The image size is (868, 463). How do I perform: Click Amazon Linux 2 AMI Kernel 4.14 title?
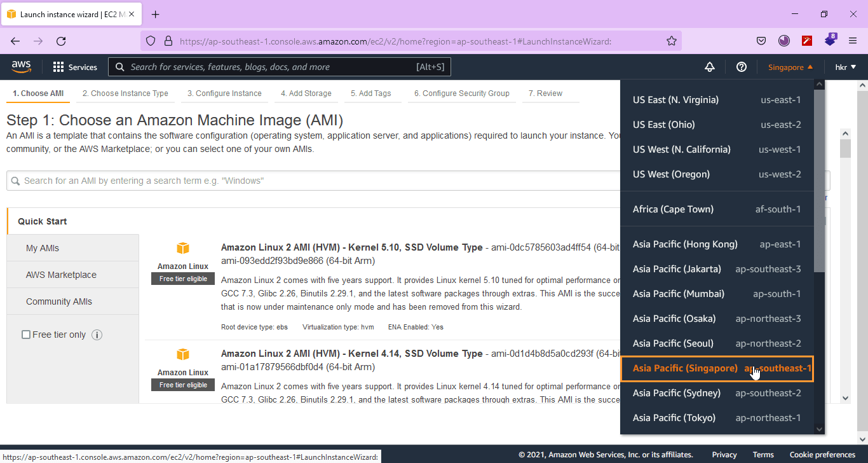[351, 354]
